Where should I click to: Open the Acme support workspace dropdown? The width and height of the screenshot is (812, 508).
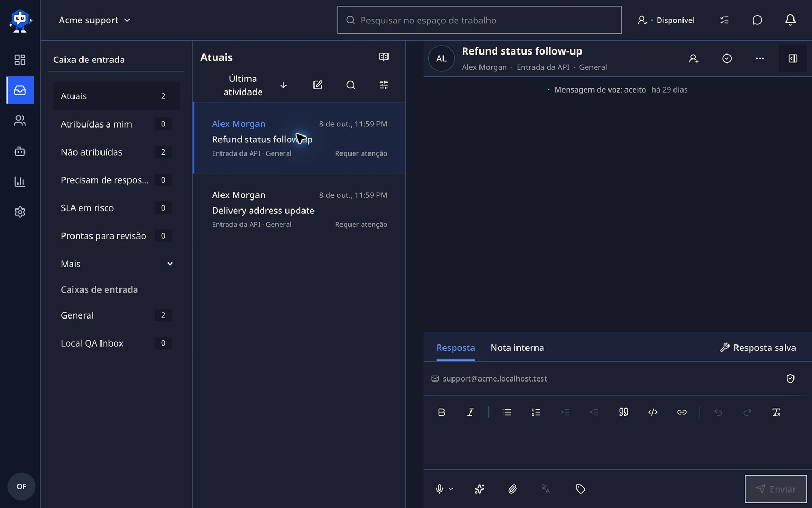coord(95,20)
